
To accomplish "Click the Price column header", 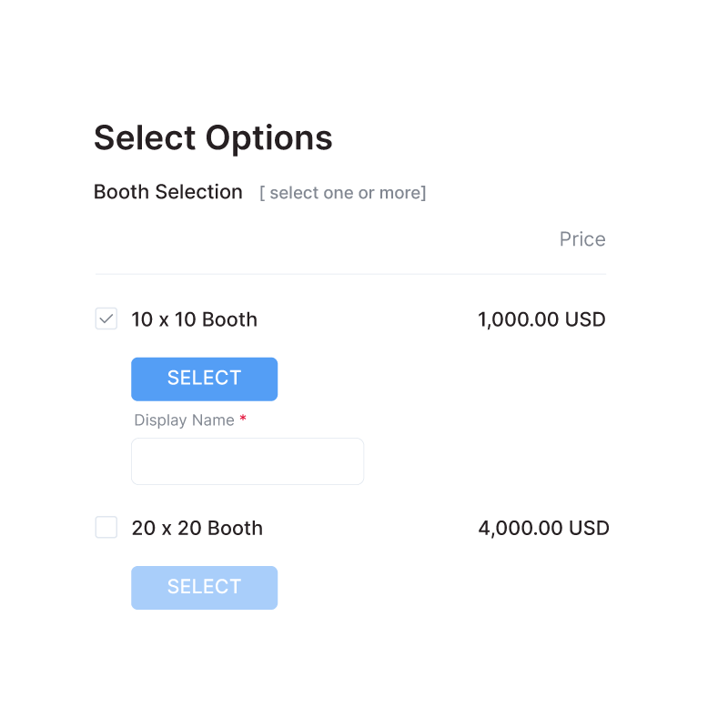I will 582,239.
